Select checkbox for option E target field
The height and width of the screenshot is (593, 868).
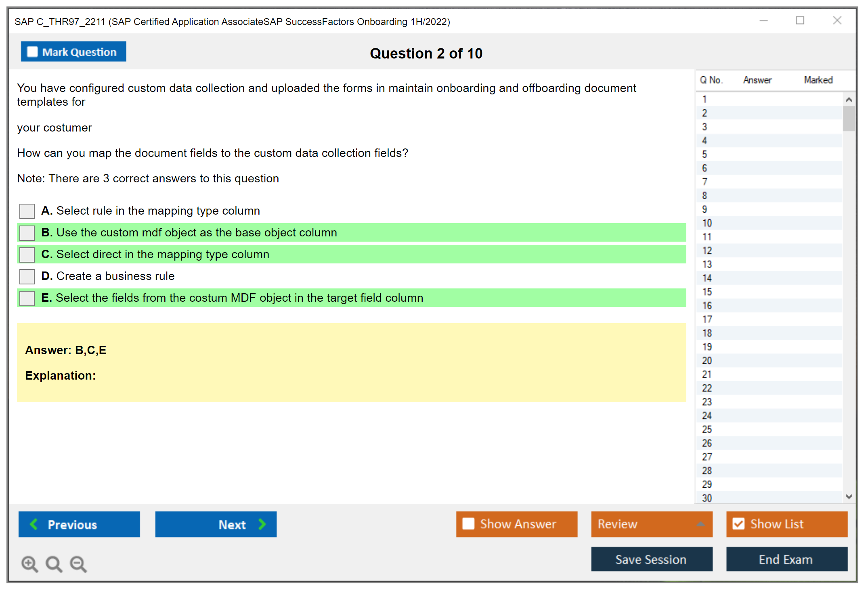coord(27,298)
